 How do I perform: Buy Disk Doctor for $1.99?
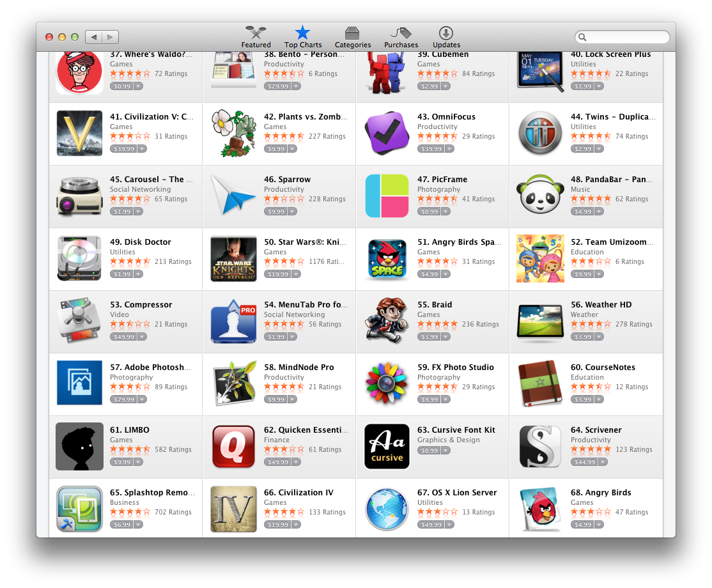point(121,274)
